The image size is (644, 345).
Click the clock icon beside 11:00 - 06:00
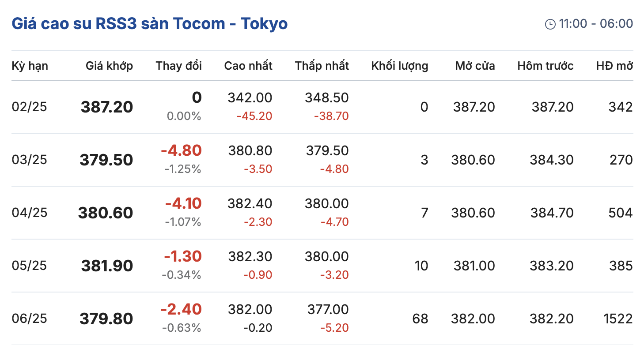click(550, 24)
